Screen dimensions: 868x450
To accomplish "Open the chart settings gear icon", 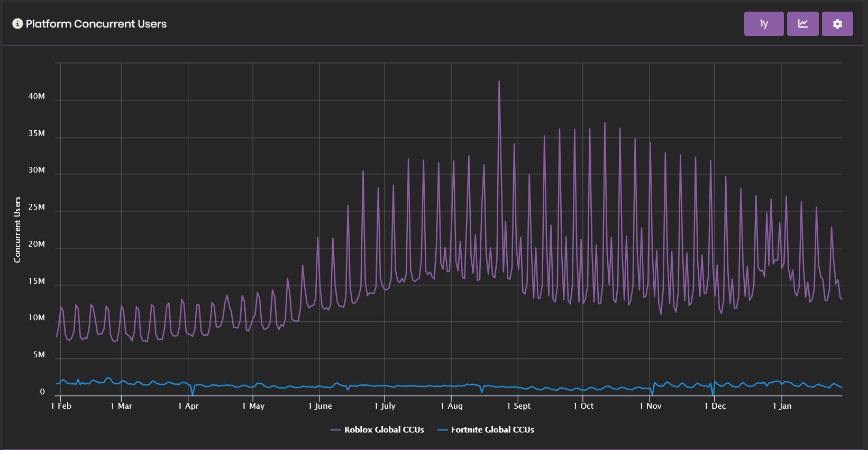I will [837, 24].
